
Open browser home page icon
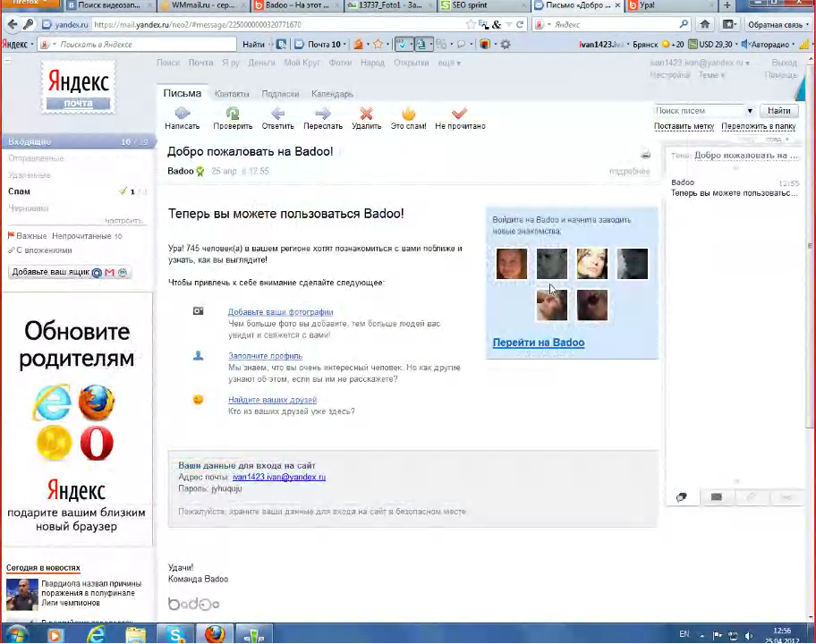coord(705,24)
